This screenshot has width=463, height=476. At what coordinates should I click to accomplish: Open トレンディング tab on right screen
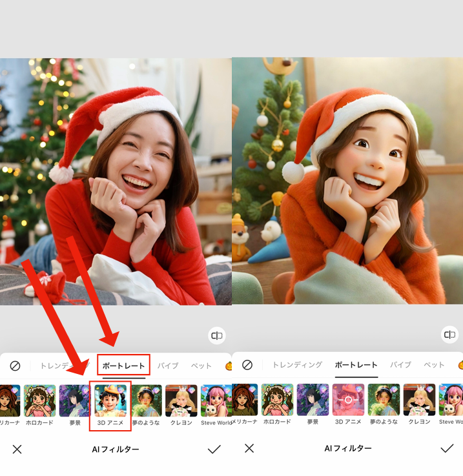297,365
